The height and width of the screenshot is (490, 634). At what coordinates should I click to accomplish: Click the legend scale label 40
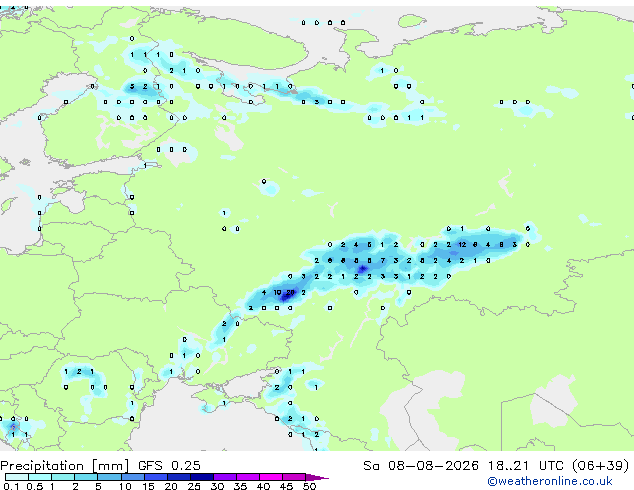(263, 486)
